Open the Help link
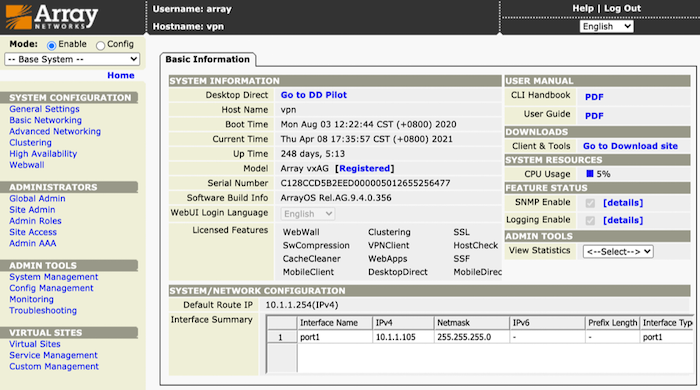700x390 pixels. [583, 8]
